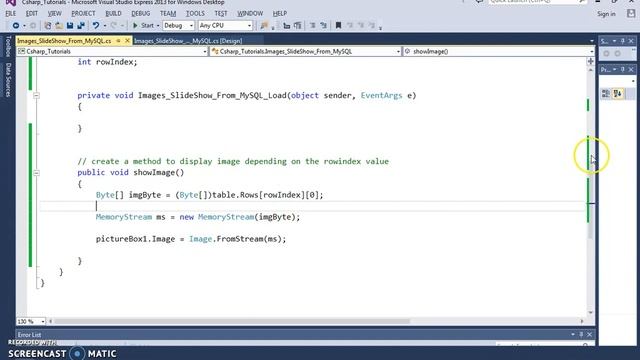Screen dimensions: 640x360
Task: Open the 130 % zoom level dropdown
Action: [31, 321]
